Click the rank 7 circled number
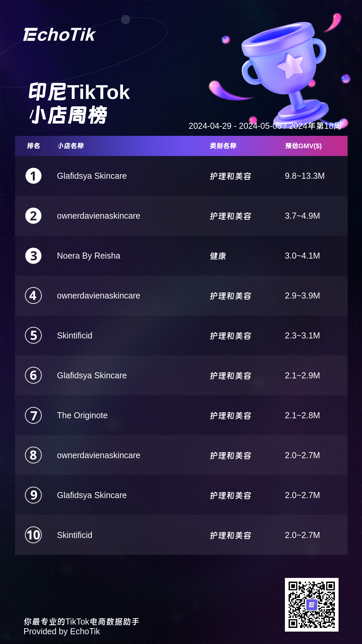 (34, 415)
